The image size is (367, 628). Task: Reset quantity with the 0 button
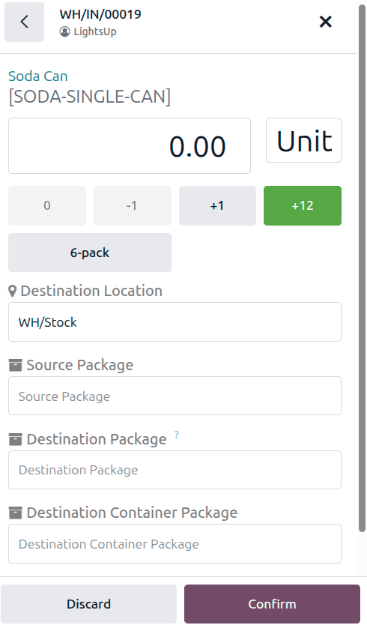coord(47,206)
